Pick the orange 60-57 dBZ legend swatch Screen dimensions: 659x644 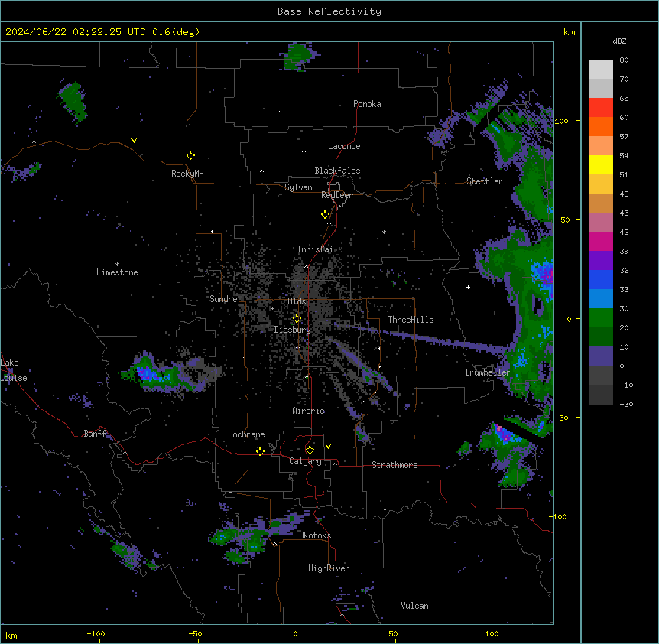pyautogui.click(x=601, y=126)
